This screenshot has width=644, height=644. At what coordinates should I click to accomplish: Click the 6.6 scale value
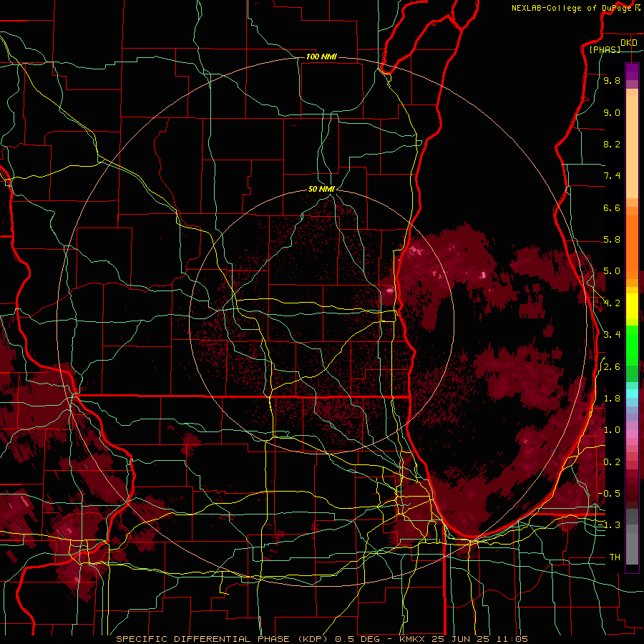pos(612,208)
